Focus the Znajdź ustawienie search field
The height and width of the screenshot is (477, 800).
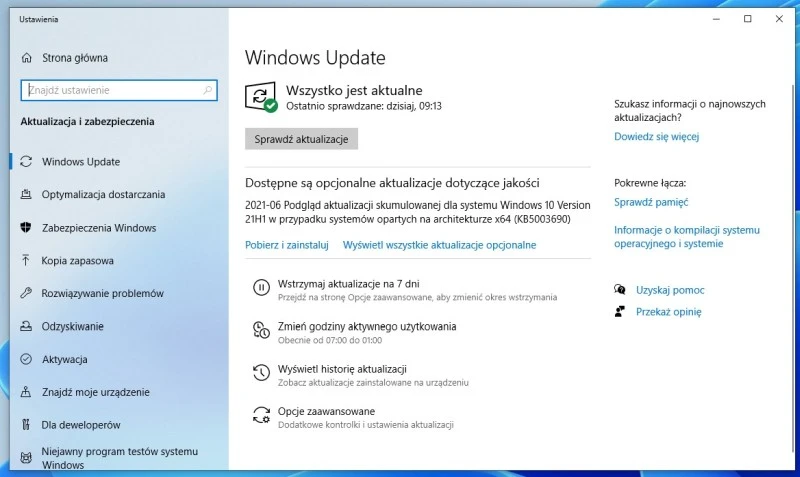click(x=119, y=90)
